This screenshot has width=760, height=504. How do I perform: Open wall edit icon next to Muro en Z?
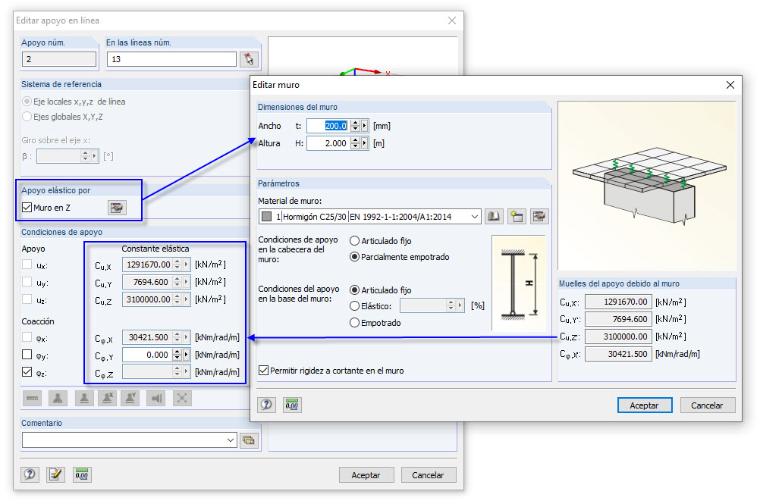(116, 207)
